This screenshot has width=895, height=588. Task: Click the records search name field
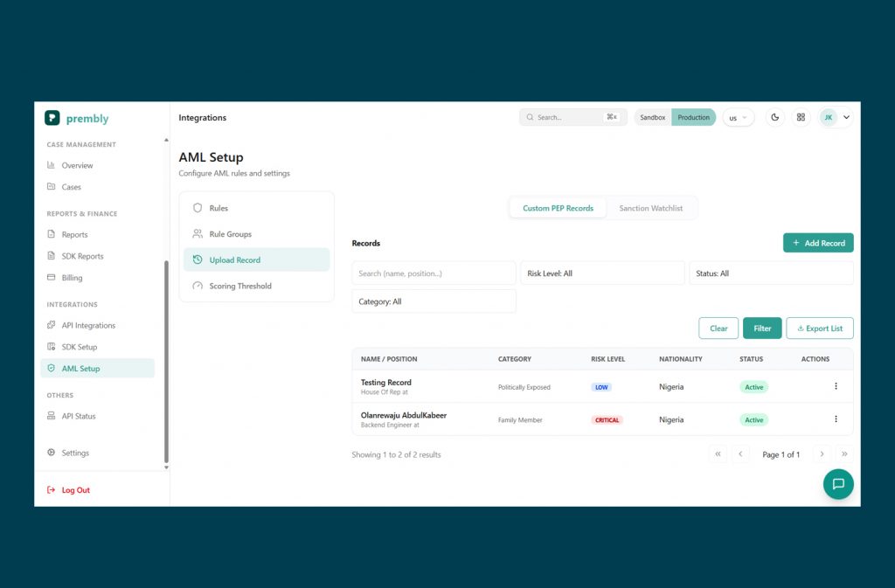434,273
